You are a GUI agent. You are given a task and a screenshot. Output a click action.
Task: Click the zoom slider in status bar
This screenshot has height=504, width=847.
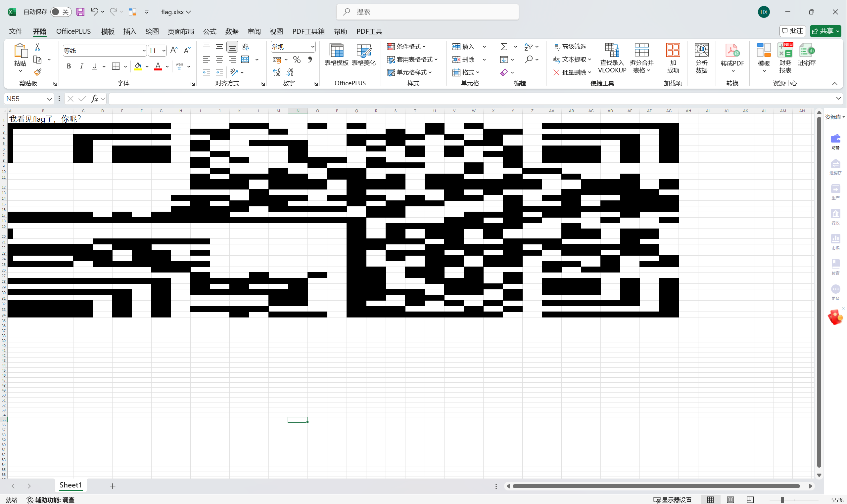click(x=794, y=500)
